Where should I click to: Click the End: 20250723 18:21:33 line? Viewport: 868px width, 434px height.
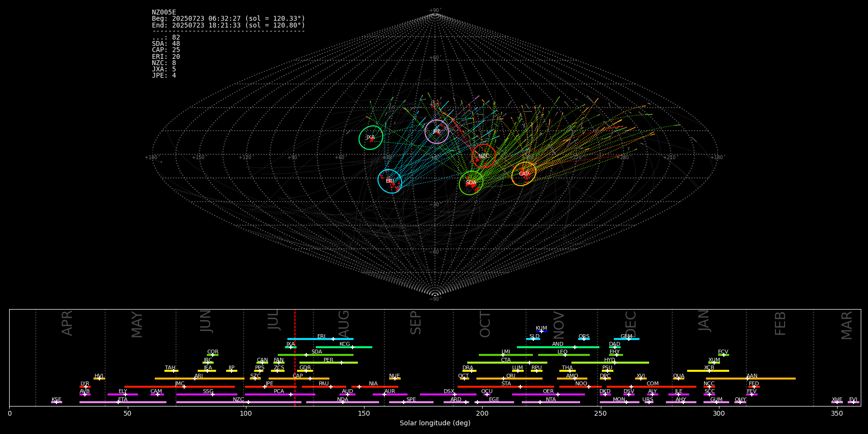(229, 25)
